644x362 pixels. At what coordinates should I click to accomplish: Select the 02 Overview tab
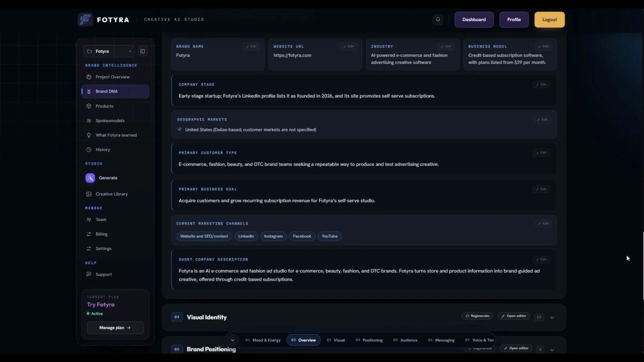304,340
